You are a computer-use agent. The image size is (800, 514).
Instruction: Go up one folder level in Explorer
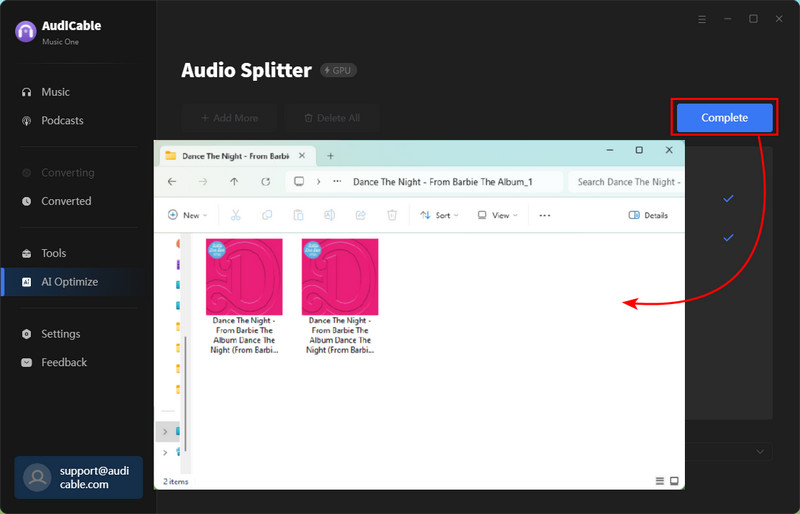point(234,182)
